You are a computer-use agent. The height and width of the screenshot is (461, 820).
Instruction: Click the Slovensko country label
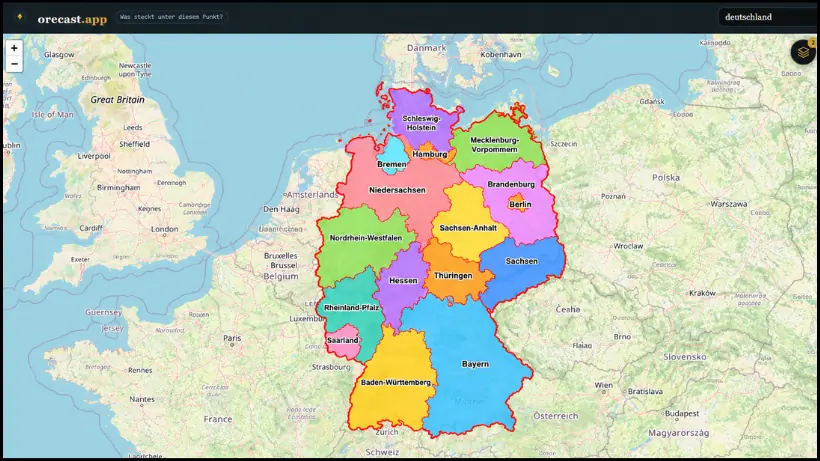pos(685,357)
